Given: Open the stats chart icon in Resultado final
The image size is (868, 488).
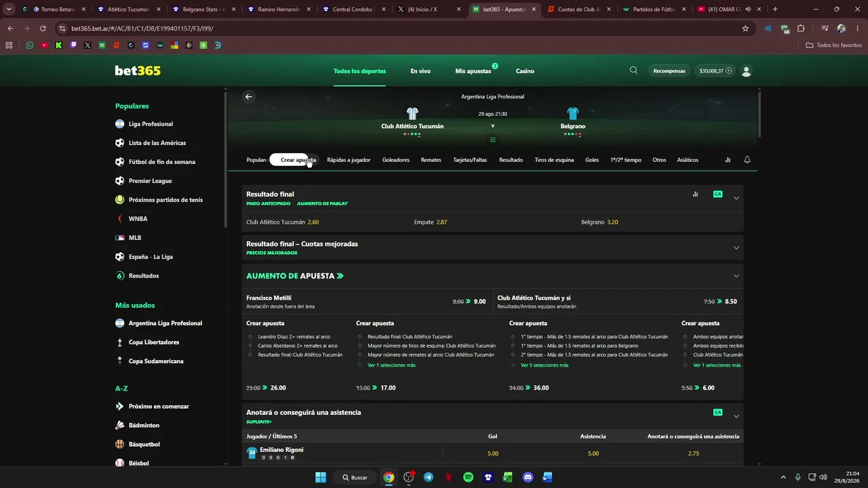Looking at the screenshot, I should 695,194.
